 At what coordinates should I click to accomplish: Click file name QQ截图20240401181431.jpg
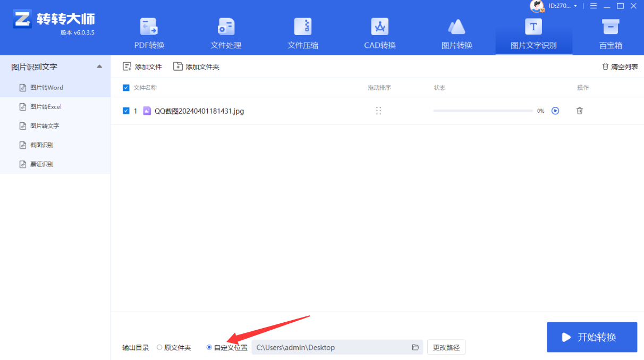click(199, 111)
